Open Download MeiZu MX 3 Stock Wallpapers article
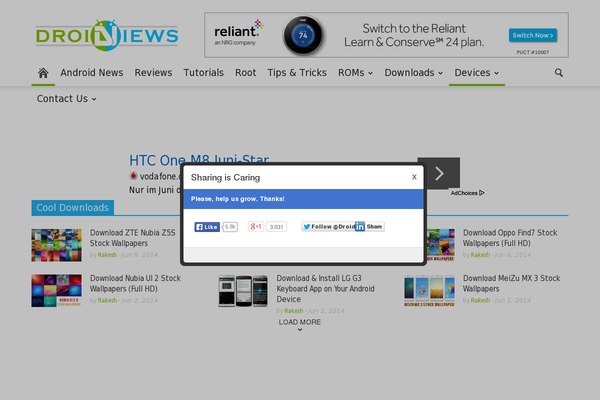 [511, 283]
